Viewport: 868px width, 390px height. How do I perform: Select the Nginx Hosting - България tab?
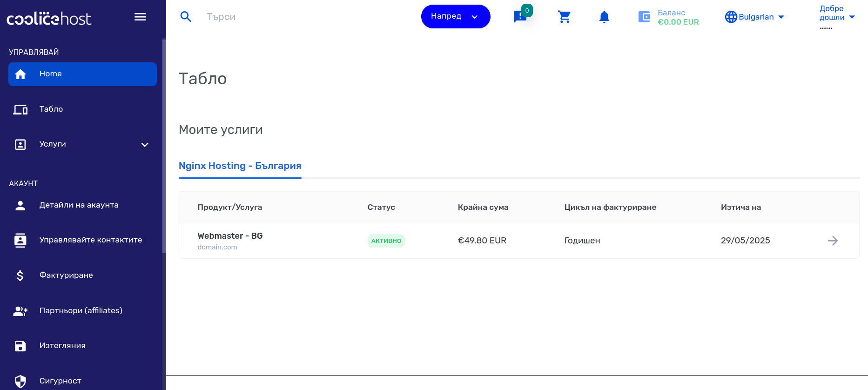pyautogui.click(x=240, y=166)
